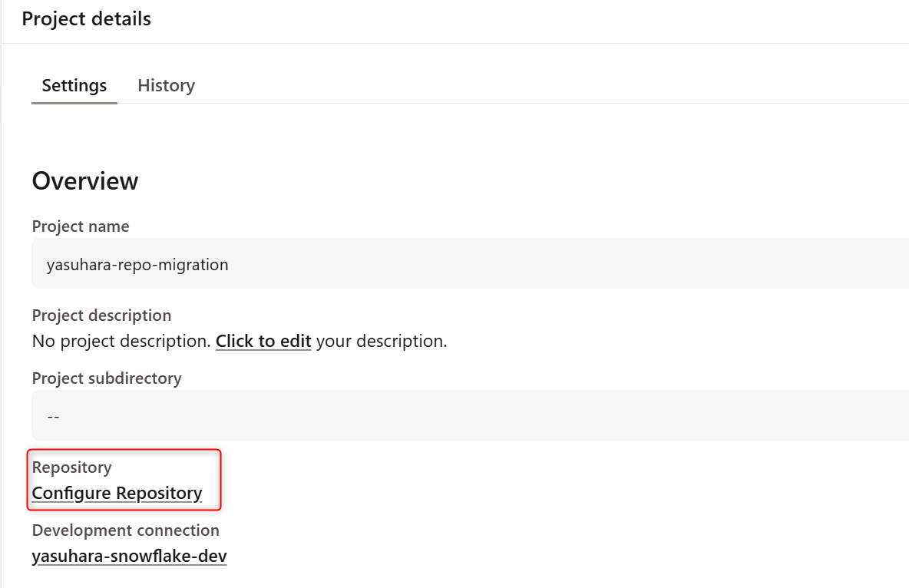Click the underline beneath the Settings tab
The height and width of the screenshot is (588, 909).
click(x=74, y=102)
